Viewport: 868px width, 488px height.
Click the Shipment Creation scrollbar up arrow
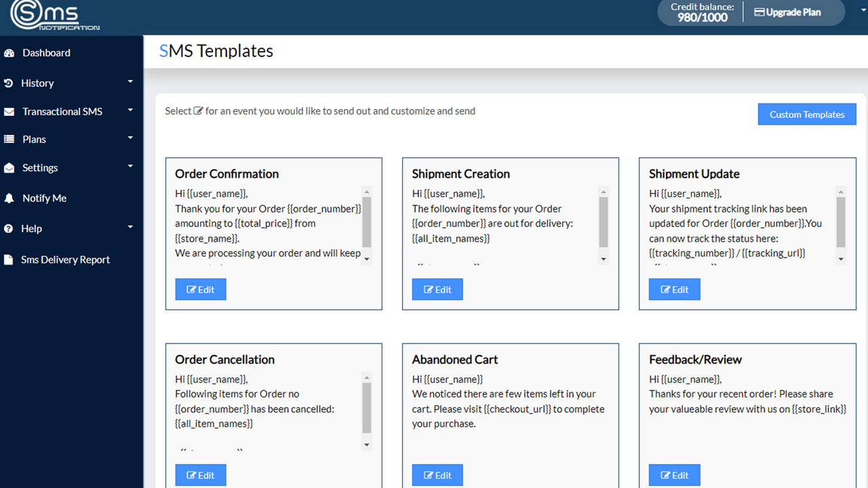(x=604, y=192)
